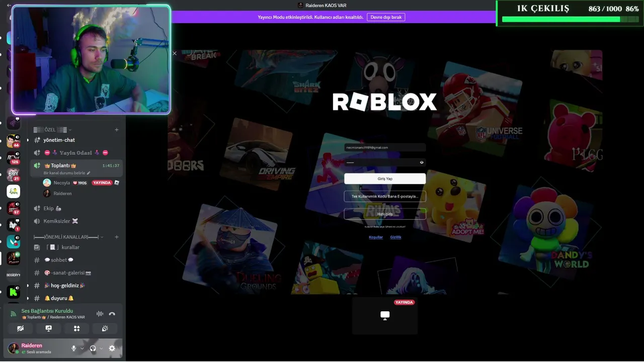Image resolution: width=644 pixels, height=362 pixels.
Task: Edit the Toplantı channel status pencil
Action: pyautogui.click(x=89, y=173)
